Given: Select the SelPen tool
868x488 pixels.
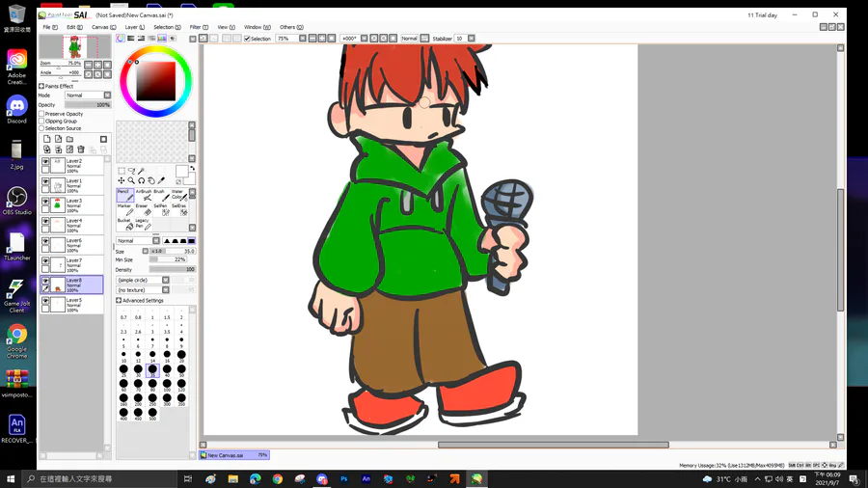Looking at the screenshot, I should pyautogui.click(x=161, y=209).
